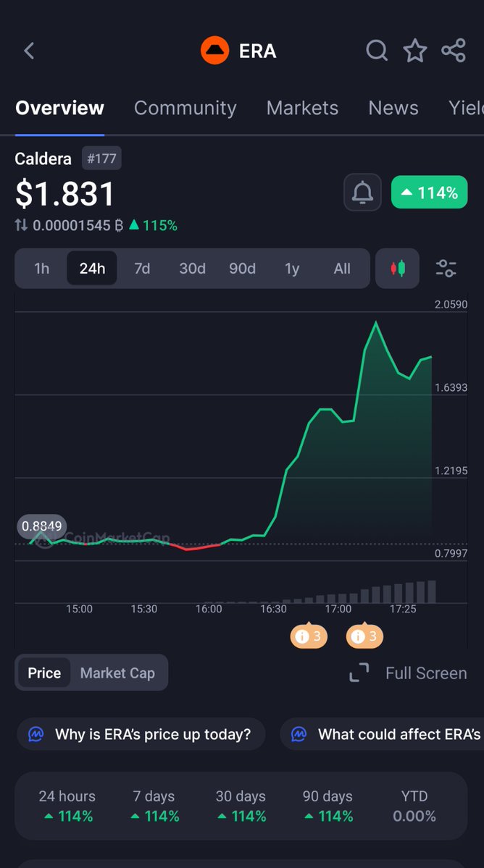Tap the chart peak near 2.0590
Viewport: 484px width, 868px height.
[x=376, y=323]
